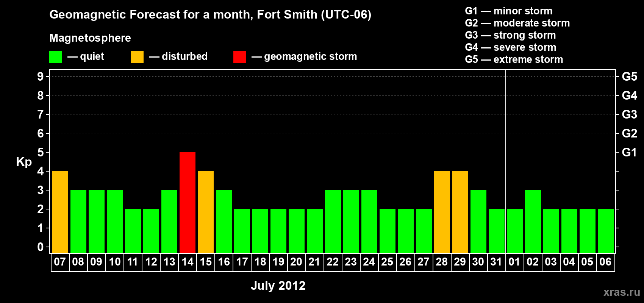The width and height of the screenshot is (644, 303).
Task: Click date label 05 on the axis
Action: tap(587, 262)
